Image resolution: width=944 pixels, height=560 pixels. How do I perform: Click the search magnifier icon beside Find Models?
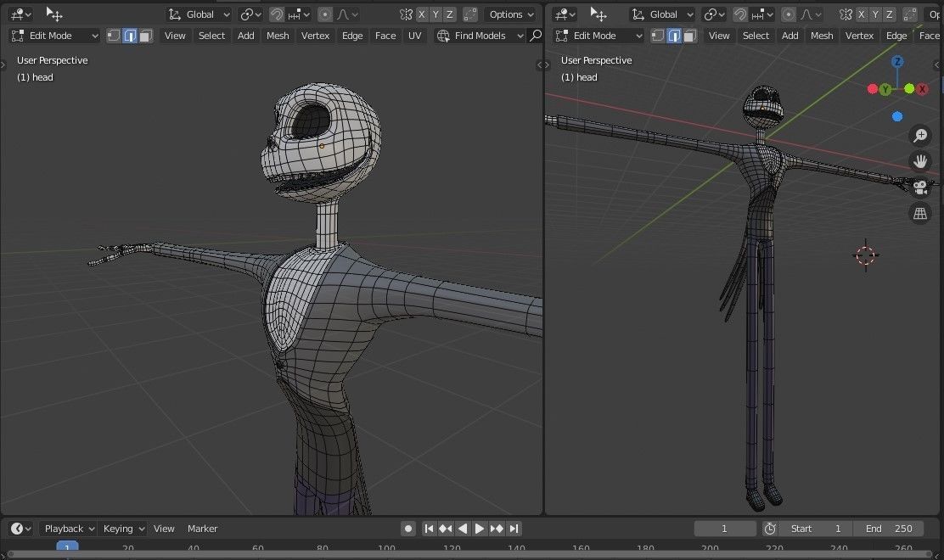click(535, 36)
